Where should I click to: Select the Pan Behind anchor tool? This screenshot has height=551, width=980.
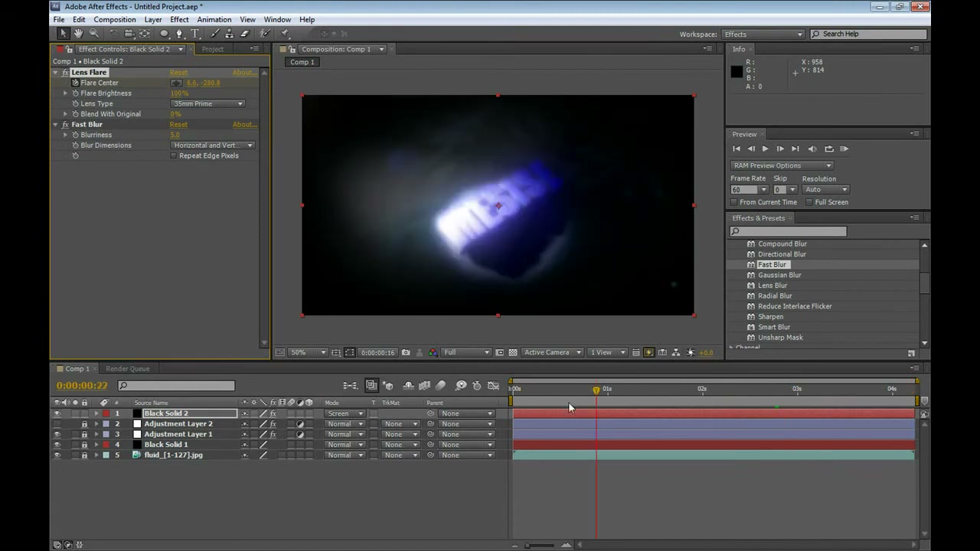pyautogui.click(x=144, y=34)
